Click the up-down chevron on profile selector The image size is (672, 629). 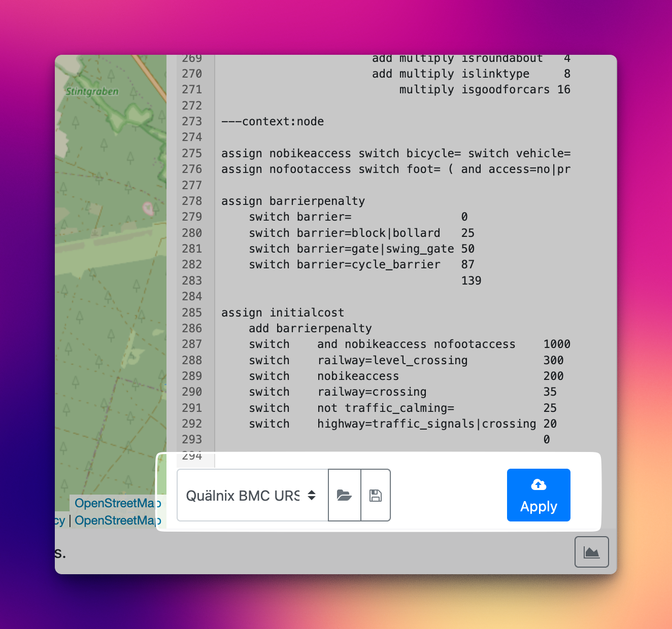311,495
